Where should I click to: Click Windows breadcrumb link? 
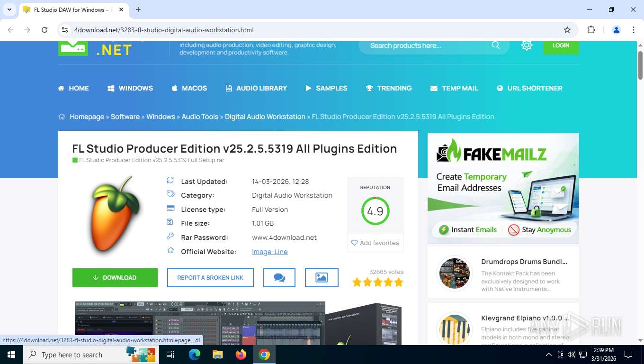pos(161,117)
